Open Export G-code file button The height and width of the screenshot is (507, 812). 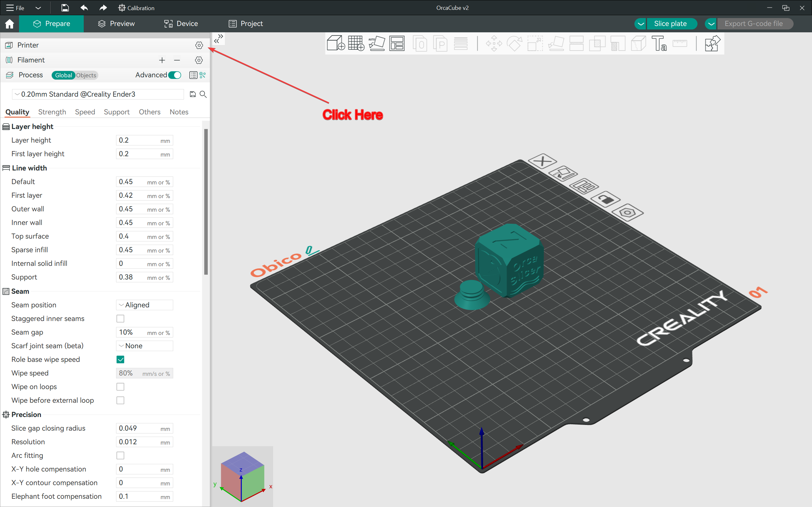click(754, 23)
